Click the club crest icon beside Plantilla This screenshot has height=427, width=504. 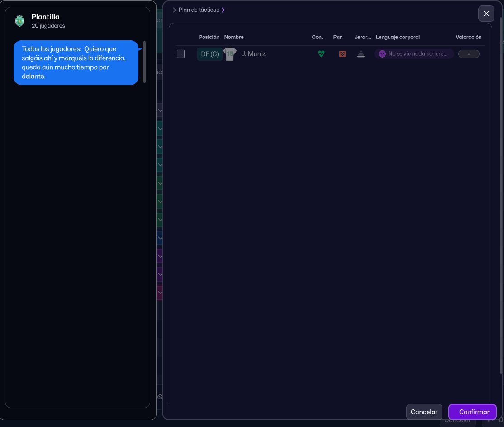[x=19, y=21]
